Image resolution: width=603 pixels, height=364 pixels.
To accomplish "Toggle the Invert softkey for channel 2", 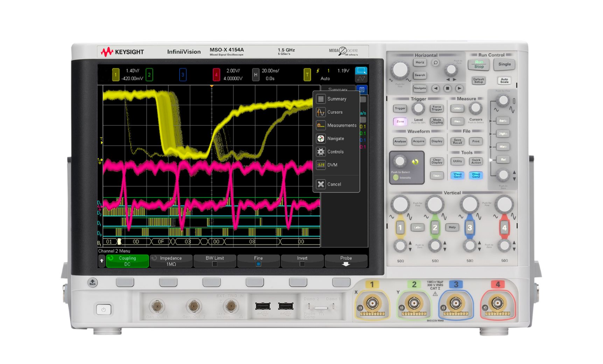I will (301, 260).
